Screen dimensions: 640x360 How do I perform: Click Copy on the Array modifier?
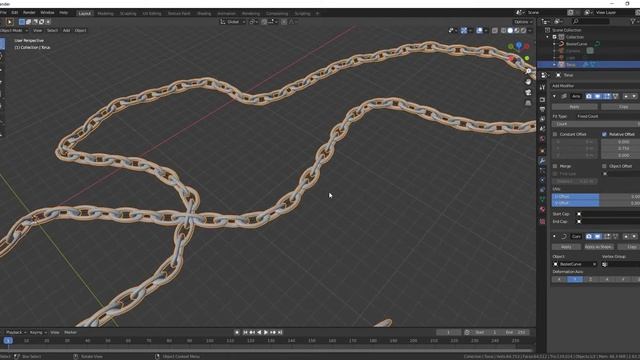point(621,107)
